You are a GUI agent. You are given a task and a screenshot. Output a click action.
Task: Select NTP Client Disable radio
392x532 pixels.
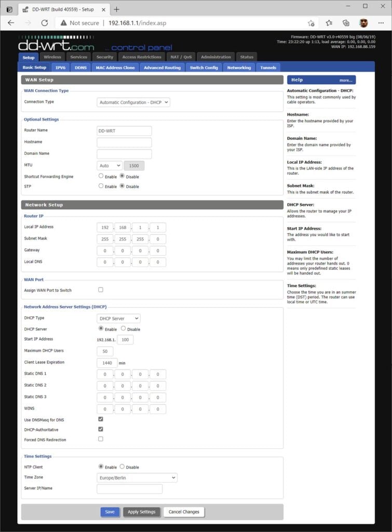tap(122, 467)
